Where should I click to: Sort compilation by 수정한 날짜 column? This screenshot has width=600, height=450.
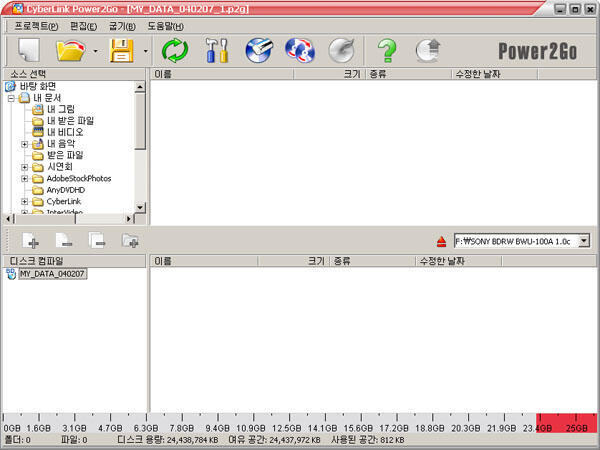(x=458, y=261)
